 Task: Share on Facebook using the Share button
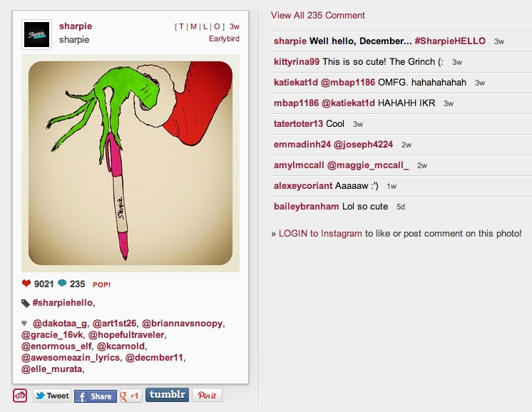[96, 396]
